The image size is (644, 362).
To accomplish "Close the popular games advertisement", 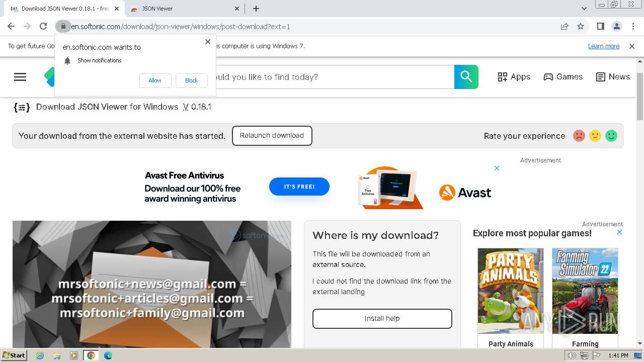I will tap(619, 232).
